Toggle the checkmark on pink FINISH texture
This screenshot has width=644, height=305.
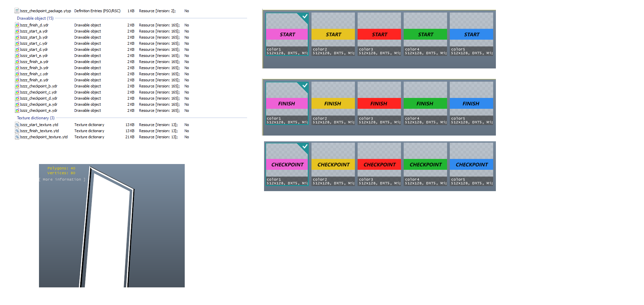[x=305, y=85]
